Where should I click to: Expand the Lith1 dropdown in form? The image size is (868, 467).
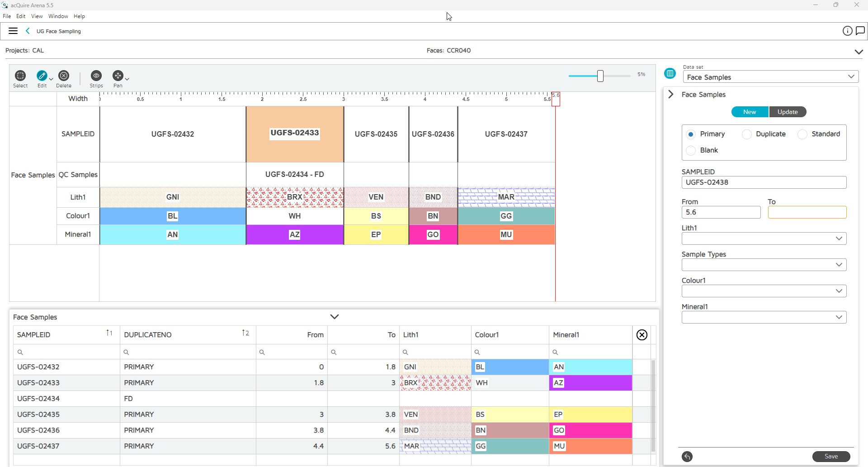pos(764,239)
